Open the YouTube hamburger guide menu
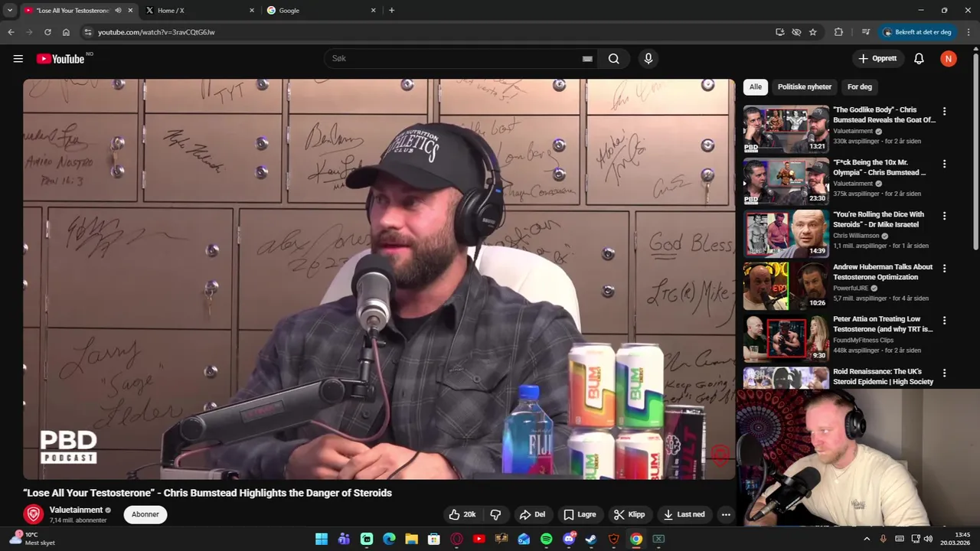Screen dimensions: 980x551 pyautogui.click(x=18, y=59)
